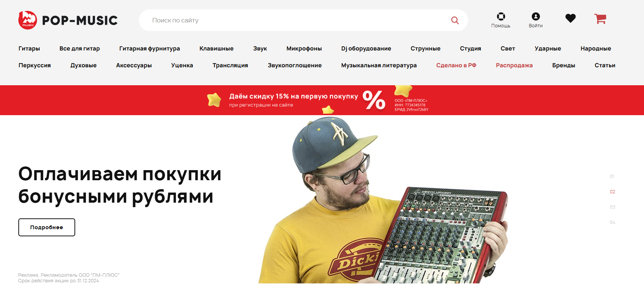The width and height of the screenshot is (644, 298).
Task: Open the Распродажа sale link
Action: tap(514, 65)
